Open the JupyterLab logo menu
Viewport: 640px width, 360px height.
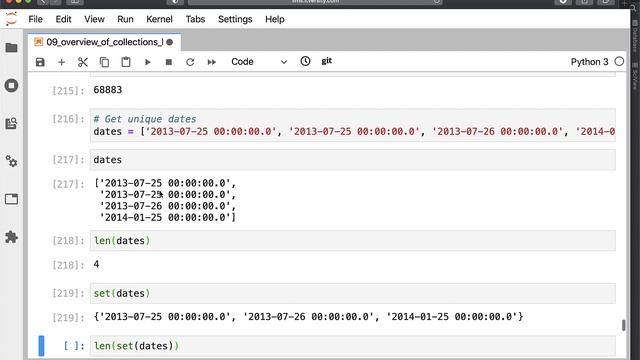(11, 19)
